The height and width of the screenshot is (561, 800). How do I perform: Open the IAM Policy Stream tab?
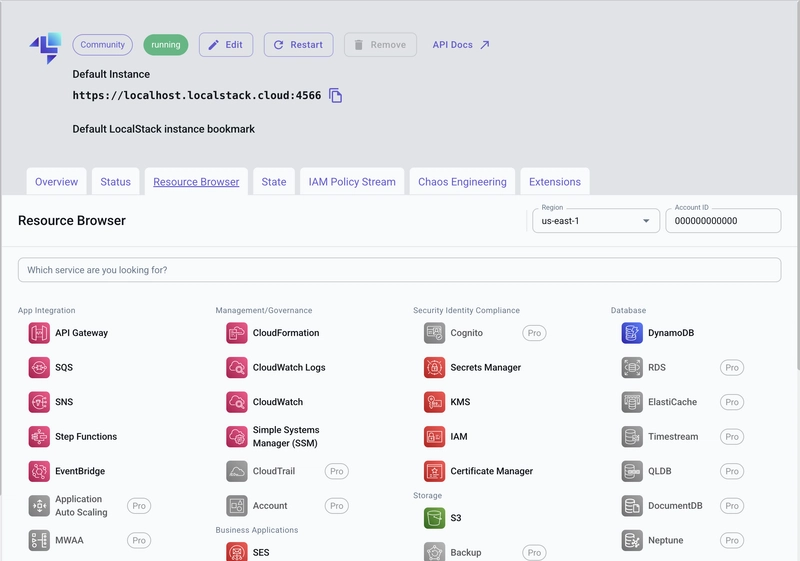[352, 182]
